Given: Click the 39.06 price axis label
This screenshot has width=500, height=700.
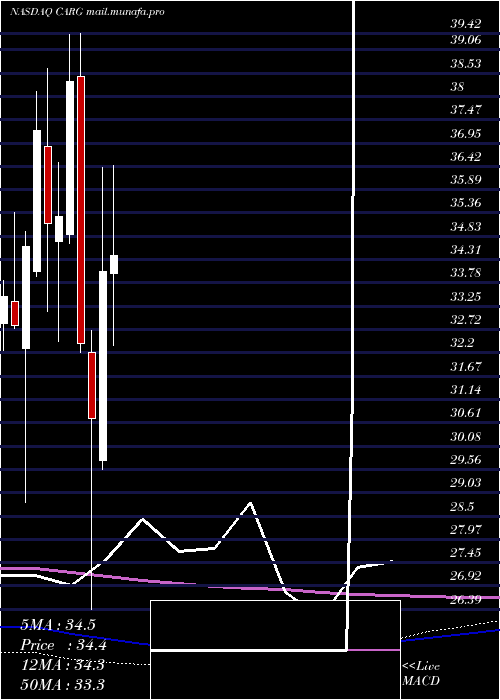Looking at the screenshot, I should click(x=466, y=40).
